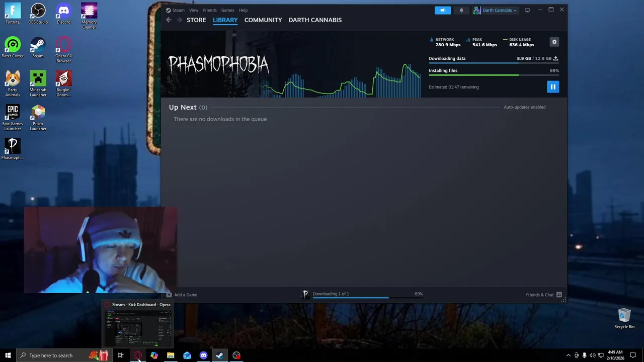Select the Razer Cortex desktop icon
The width and height of the screenshot is (644, 362).
(x=13, y=47)
